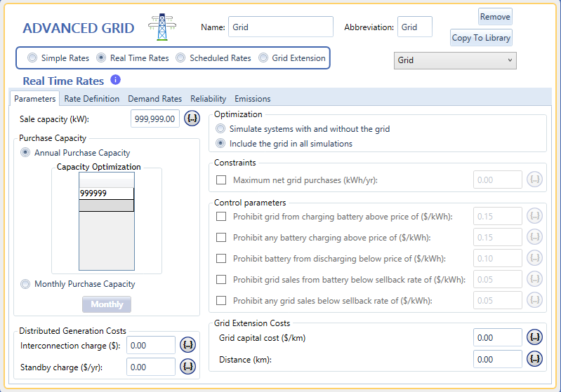Image resolution: width=561 pixels, height=392 pixels.
Task: Click sensitivity button for any grid sales sellback
Action: click(x=534, y=300)
